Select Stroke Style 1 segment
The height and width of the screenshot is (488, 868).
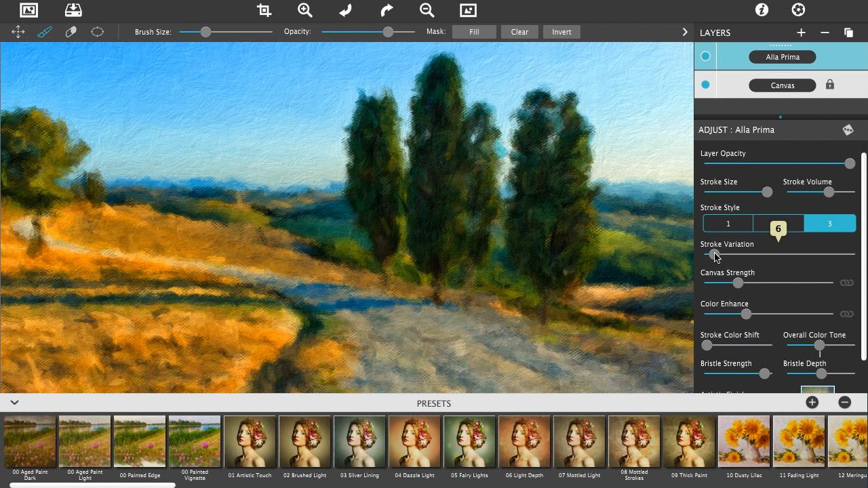(x=728, y=224)
